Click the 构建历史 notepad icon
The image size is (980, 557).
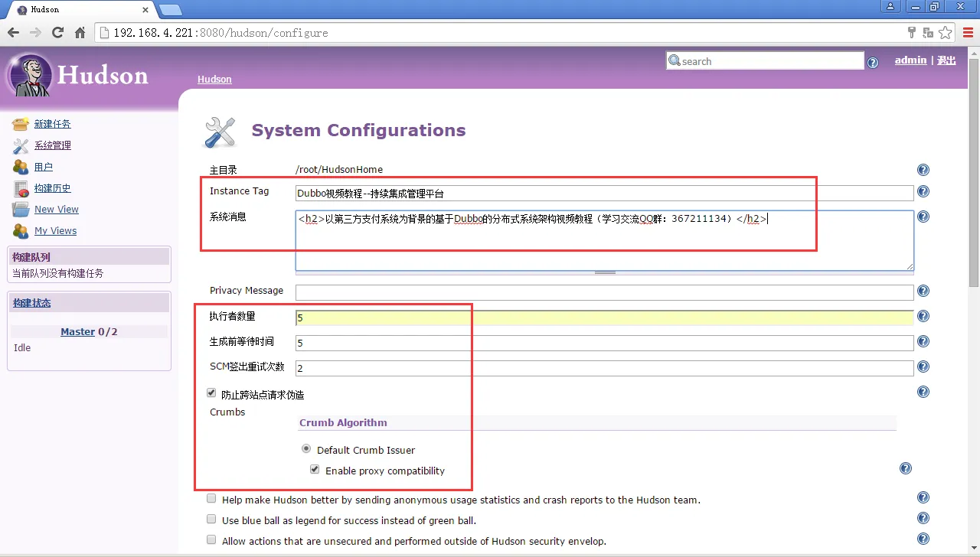pyautogui.click(x=21, y=188)
